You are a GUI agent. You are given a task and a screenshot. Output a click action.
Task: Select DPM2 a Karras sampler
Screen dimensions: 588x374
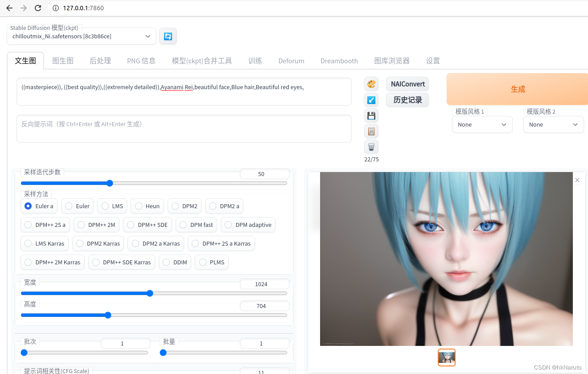click(x=156, y=243)
